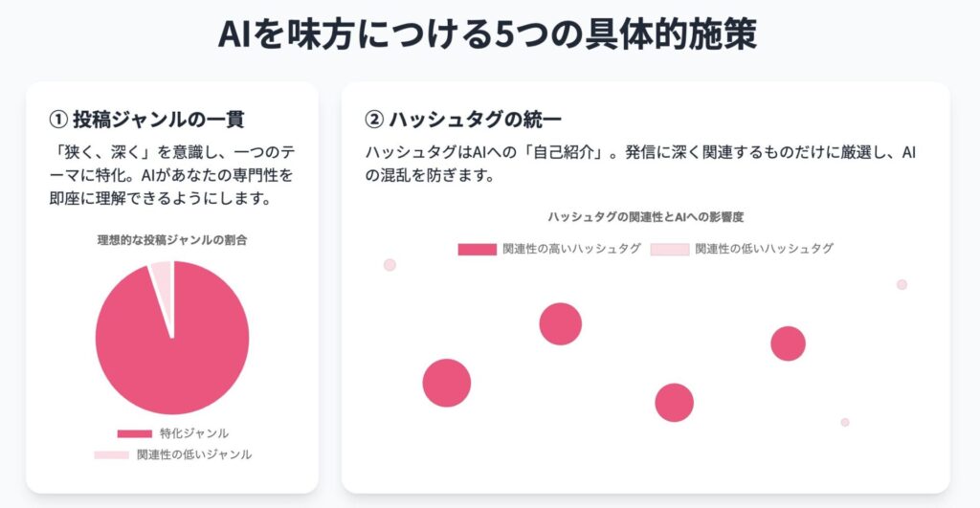Click the light pink bubble at upper left
The width and height of the screenshot is (980, 508).
click(x=390, y=265)
